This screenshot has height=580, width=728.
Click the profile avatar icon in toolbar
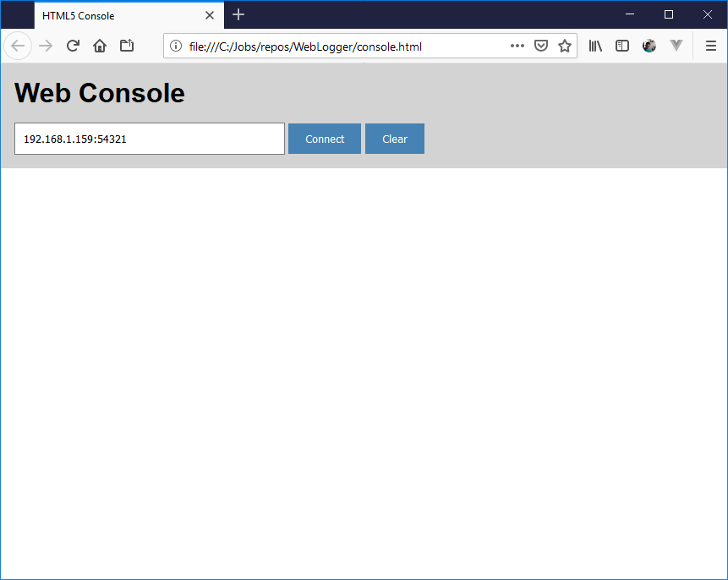tap(649, 47)
